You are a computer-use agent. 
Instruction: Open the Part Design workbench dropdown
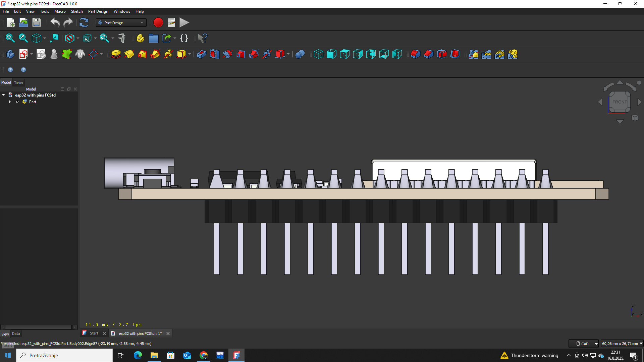(121, 23)
